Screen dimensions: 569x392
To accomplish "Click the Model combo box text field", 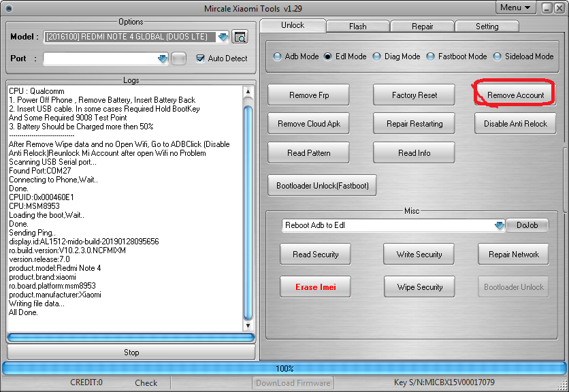I will click(x=130, y=37).
